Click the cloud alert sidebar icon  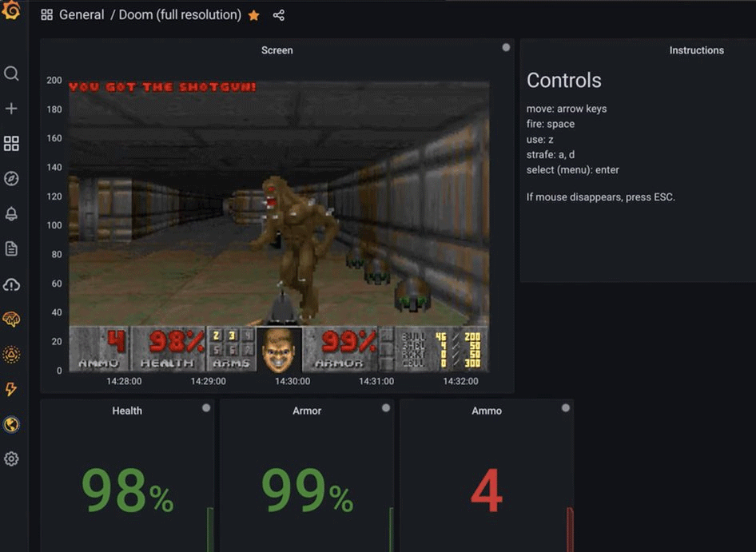11,284
